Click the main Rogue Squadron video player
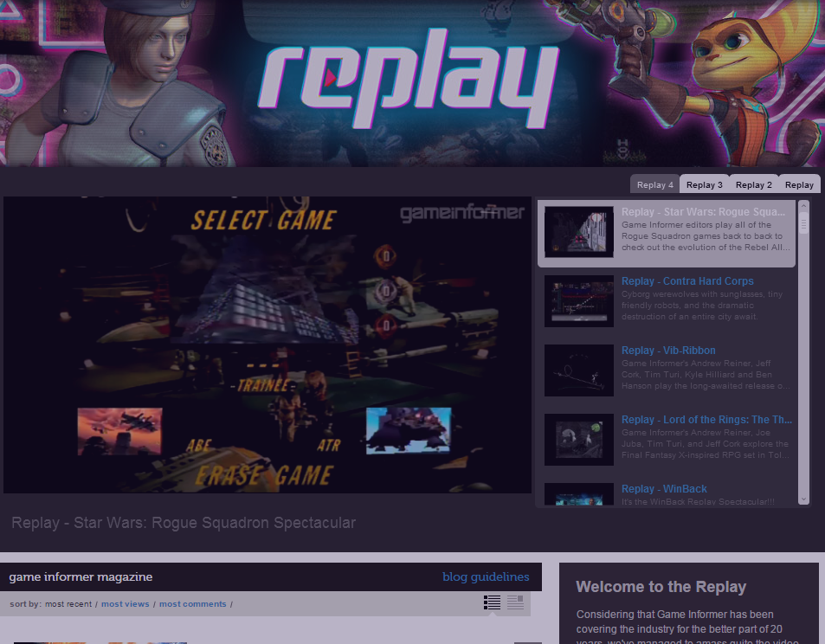825x644 pixels. pos(267,345)
